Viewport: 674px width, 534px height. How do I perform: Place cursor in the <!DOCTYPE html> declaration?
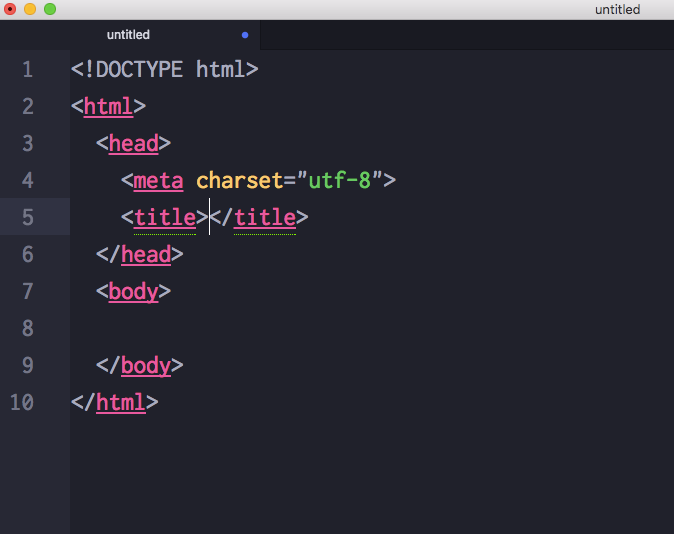pyautogui.click(x=165, y=70)
